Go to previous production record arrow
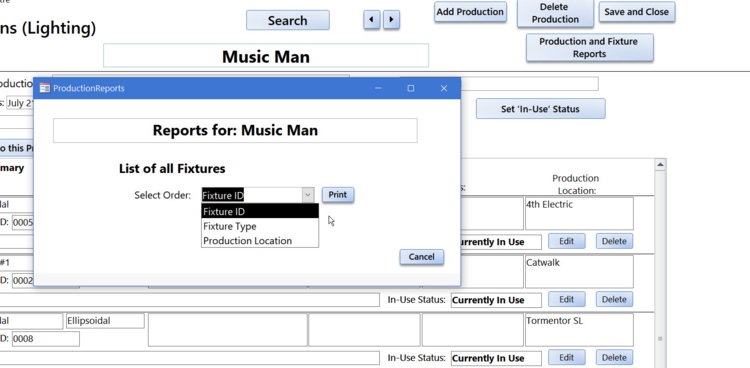The width and height of the screenshot is (750, 368). (372, 20)
